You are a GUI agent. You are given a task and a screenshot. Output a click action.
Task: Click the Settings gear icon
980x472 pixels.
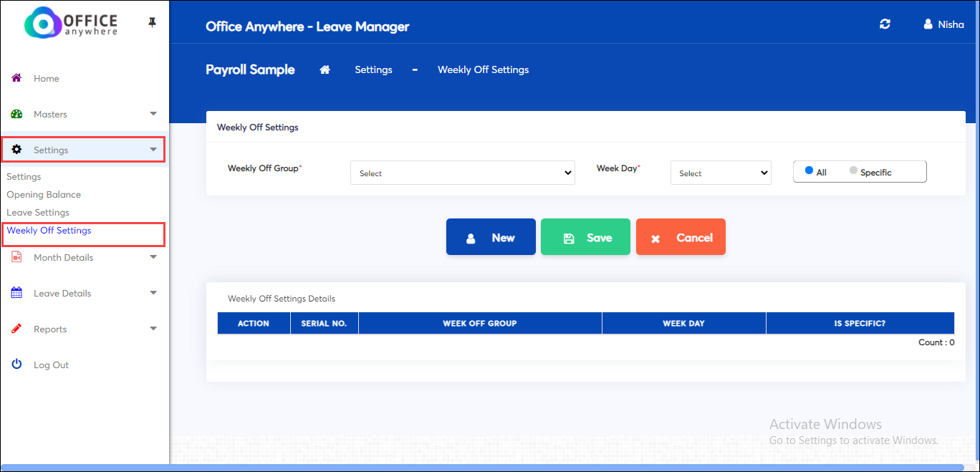[16, 150]
